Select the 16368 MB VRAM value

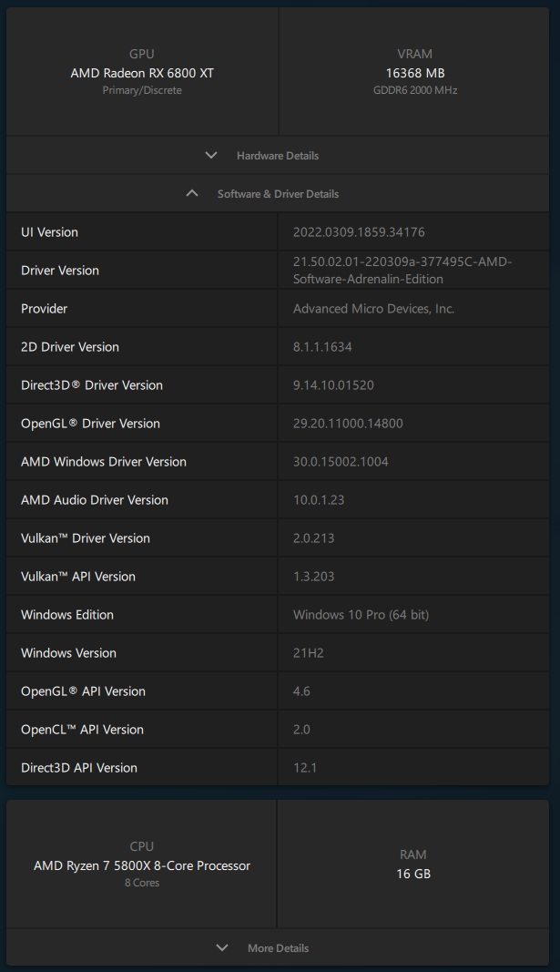tap(415, 73)
